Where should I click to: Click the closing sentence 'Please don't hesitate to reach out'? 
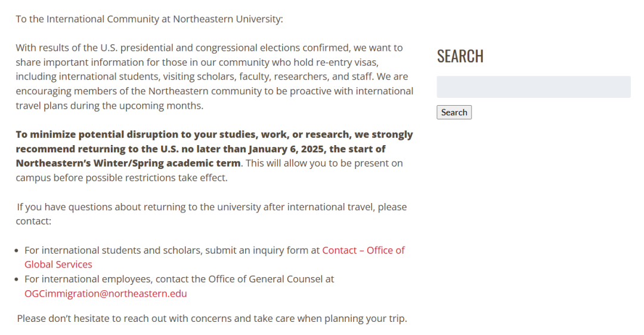point(212,318)
